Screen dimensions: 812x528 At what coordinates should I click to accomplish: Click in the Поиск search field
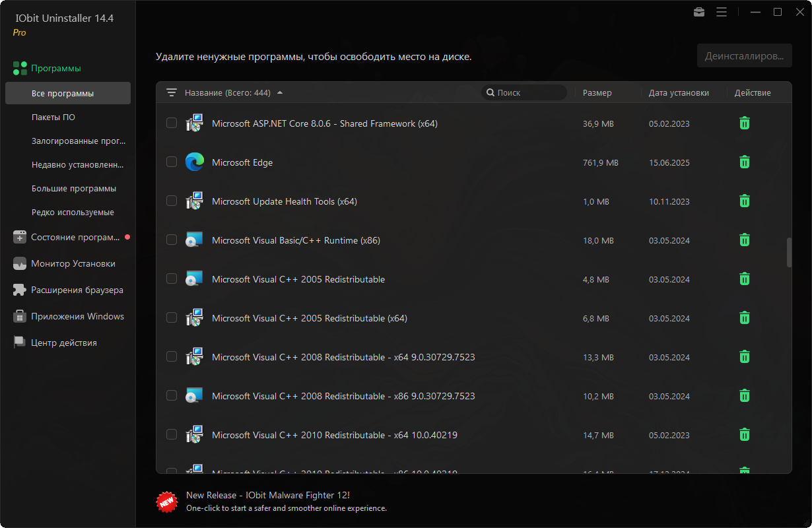(524, 92)
